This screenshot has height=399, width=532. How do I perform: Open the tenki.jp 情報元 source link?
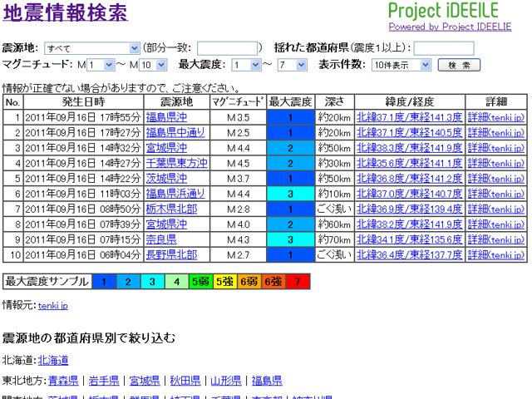pos(53,306)
